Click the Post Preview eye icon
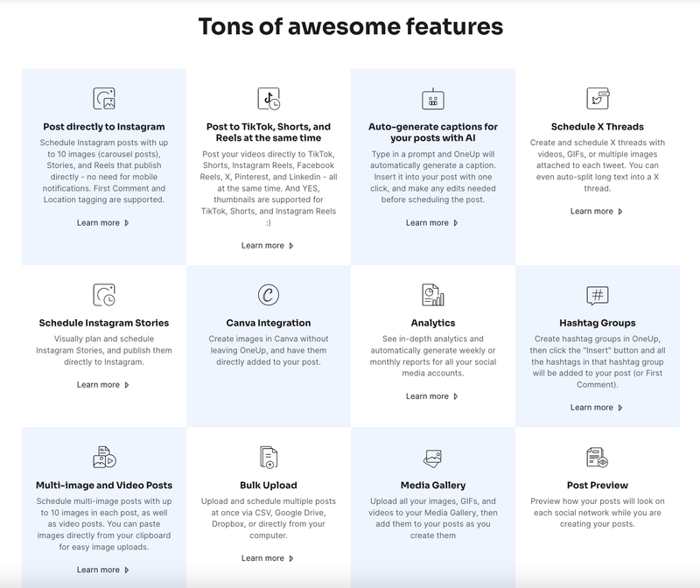This screenshot has width=700, height=588. [598, 457]
